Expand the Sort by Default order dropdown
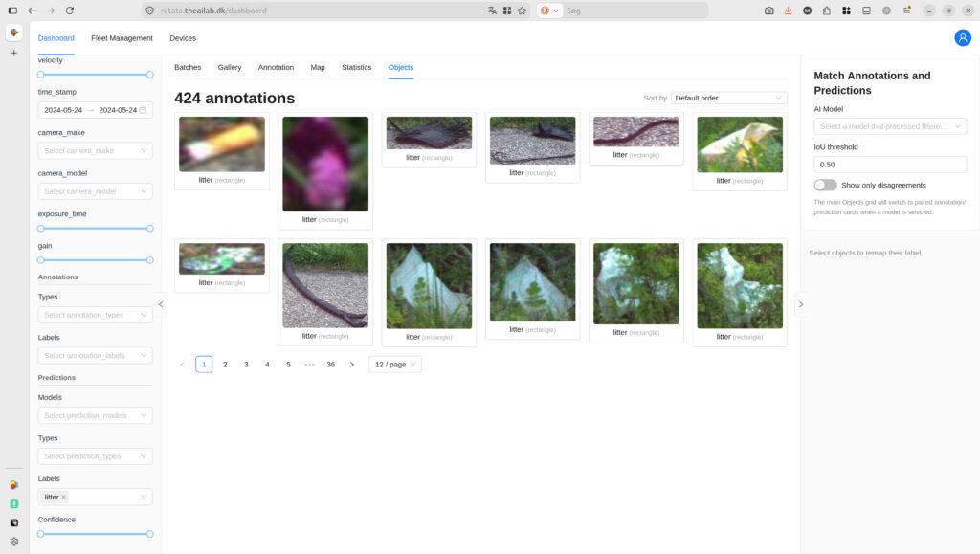This screenshot has height=554, width=980. [x=728, y=98]
